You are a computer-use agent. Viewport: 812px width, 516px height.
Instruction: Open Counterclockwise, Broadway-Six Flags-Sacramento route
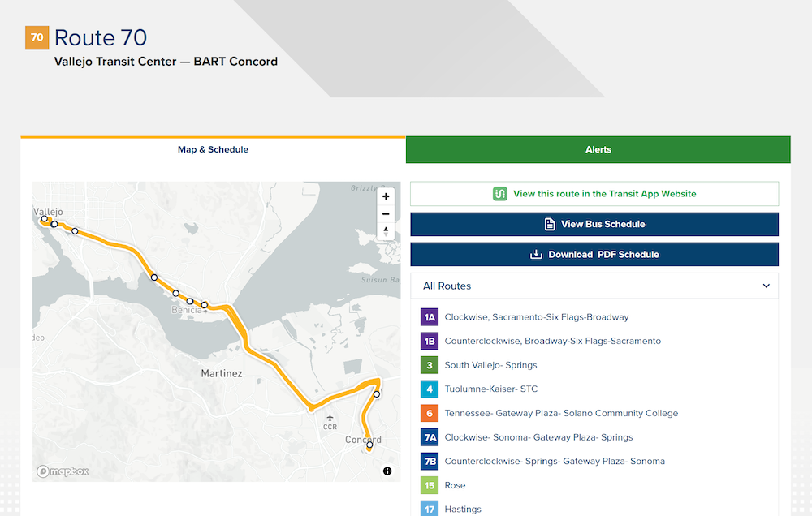coord(552,341)
